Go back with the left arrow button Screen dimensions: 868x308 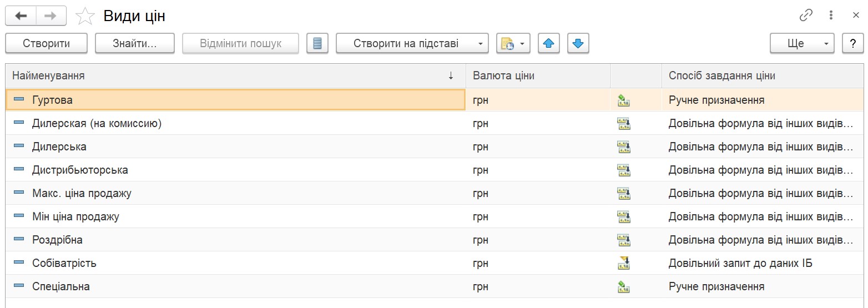pyautogui.click(x=21, y=16)
